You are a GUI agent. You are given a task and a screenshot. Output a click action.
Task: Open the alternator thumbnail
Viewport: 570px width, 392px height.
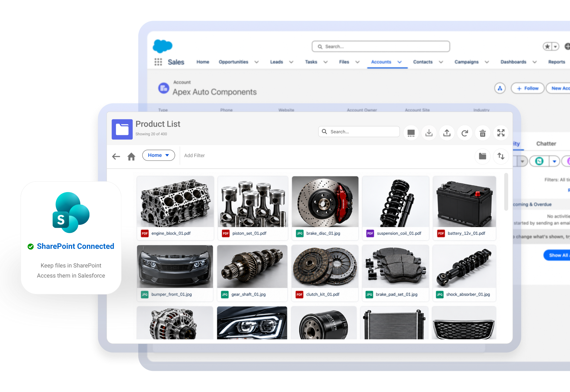pyautogui.click(x=175, y=323)
